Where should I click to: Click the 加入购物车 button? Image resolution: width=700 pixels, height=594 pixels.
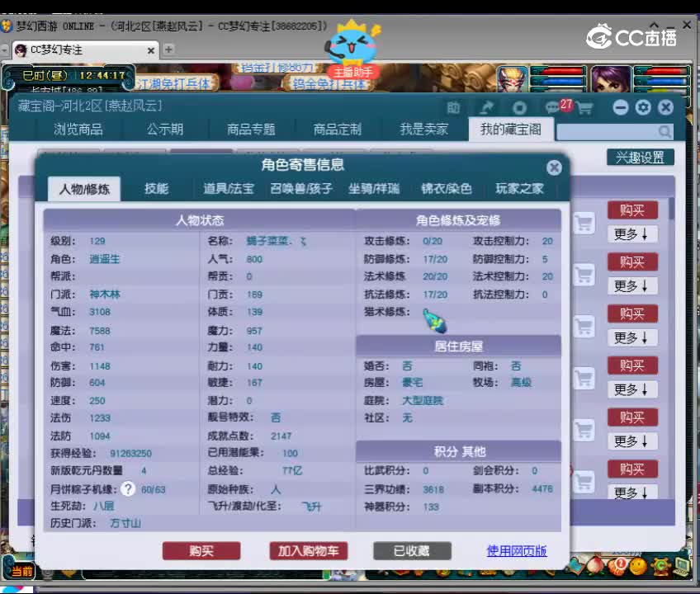tap(309, 551)
